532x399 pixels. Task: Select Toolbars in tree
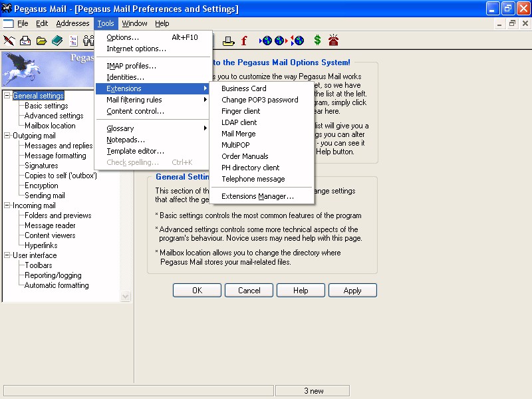point(39,265)
